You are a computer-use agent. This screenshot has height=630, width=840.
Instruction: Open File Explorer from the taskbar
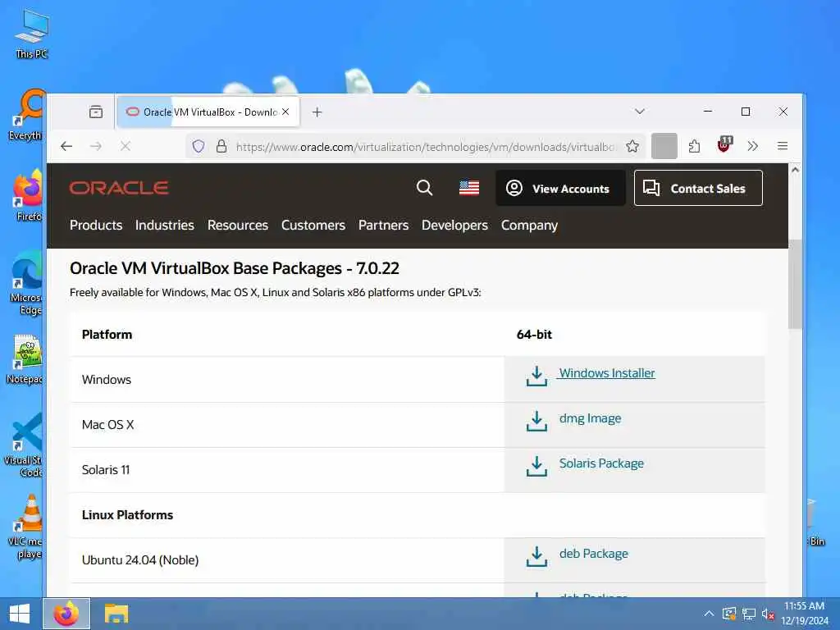[116, 614]
